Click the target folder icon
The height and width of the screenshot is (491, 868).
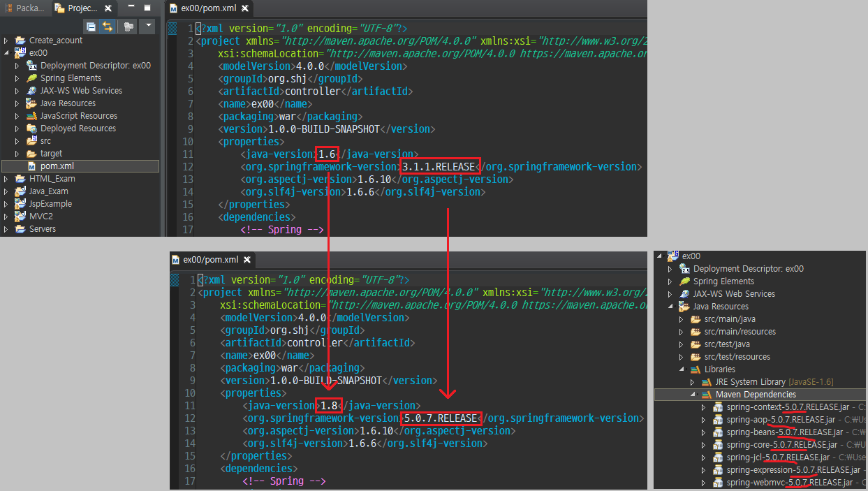coord(31,154)
